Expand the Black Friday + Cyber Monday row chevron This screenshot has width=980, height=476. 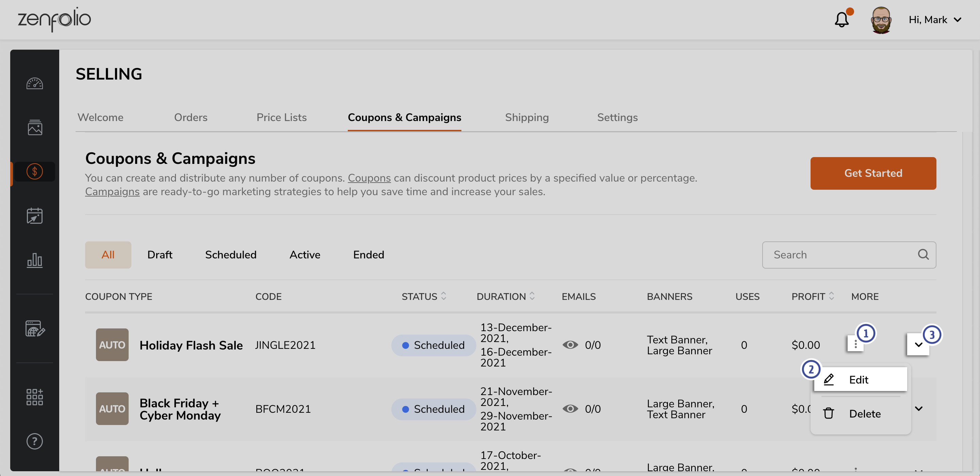tap(919, 409)
